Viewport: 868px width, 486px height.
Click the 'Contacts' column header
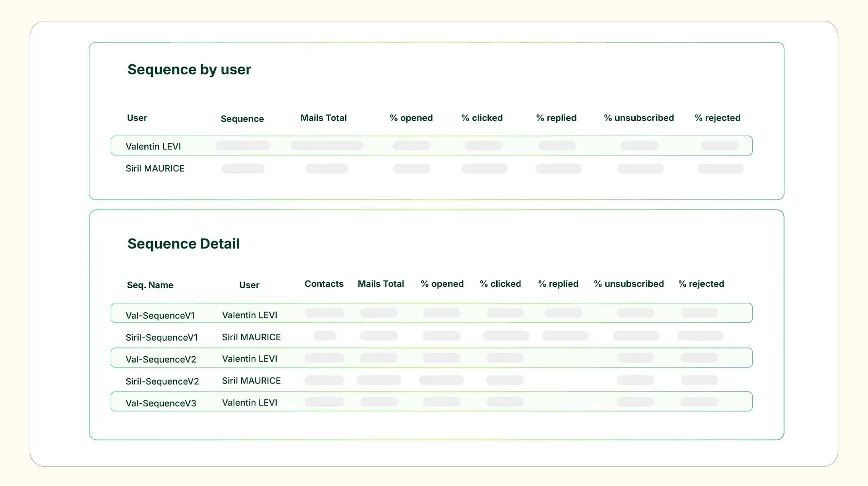[324, 284]
